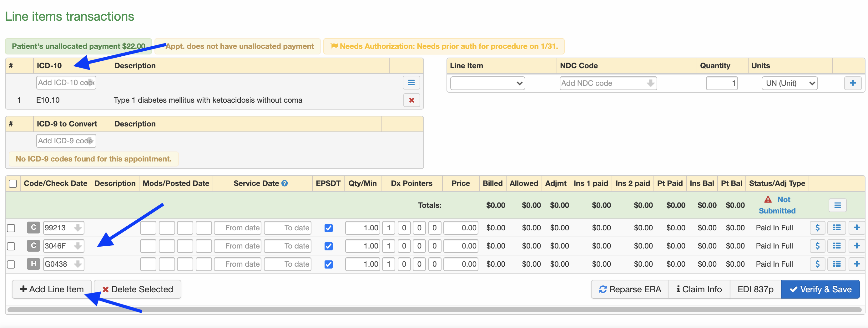Click the plus icon to add NDC line
Screen dimensions: 868x328
(x=852, y=83)
